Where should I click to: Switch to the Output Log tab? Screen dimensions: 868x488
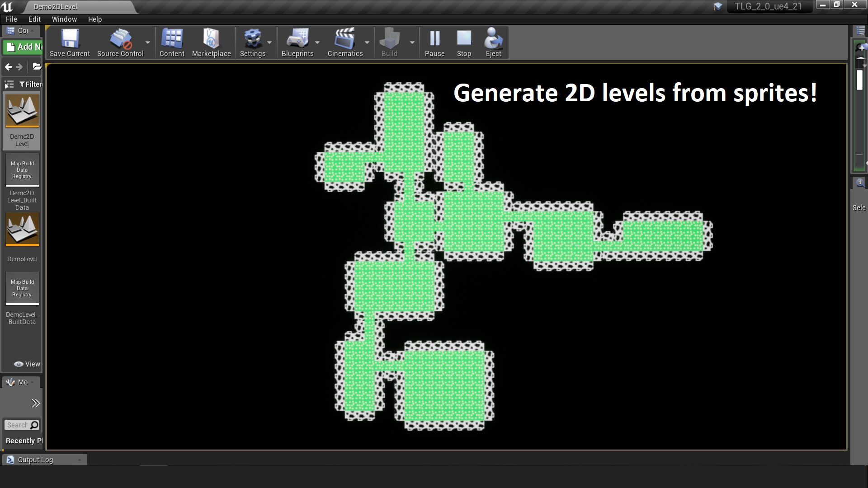coord(35,460)
